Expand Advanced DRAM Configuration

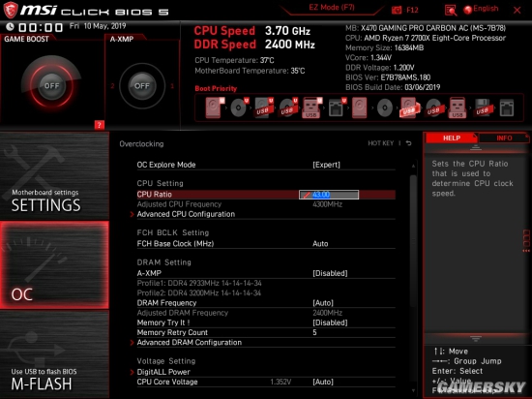190,343
